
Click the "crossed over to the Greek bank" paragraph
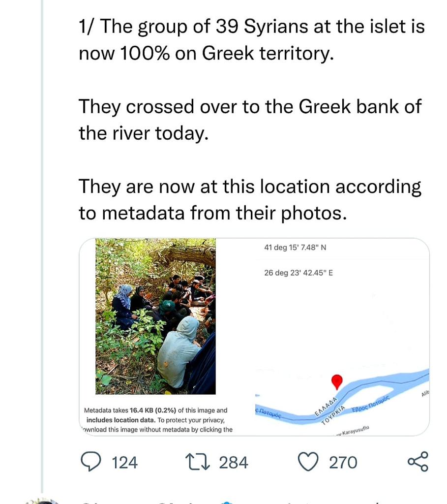(250, 120)
